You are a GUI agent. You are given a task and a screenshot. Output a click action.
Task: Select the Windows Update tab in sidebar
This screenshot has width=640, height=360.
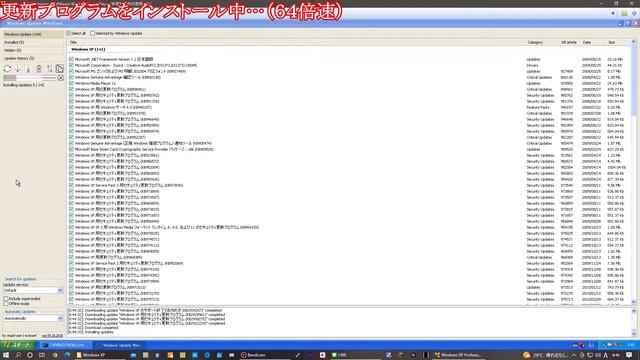click(33, 34)
